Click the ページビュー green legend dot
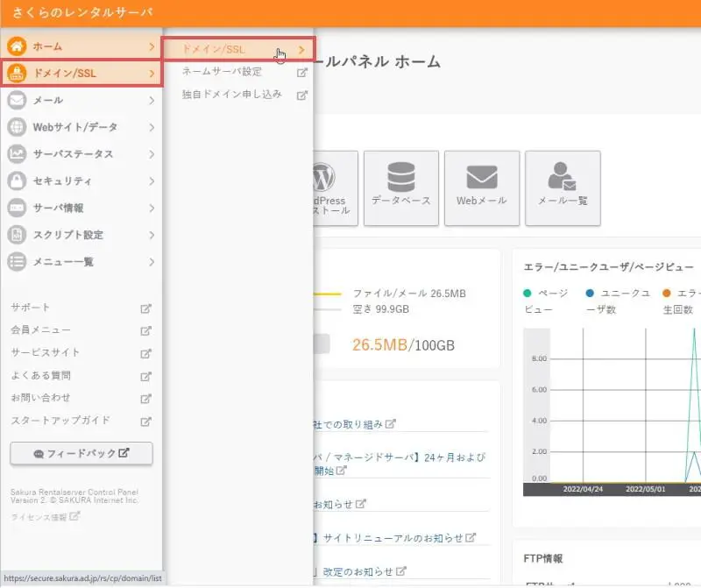The image size is (701, 588). pos(528,294)
